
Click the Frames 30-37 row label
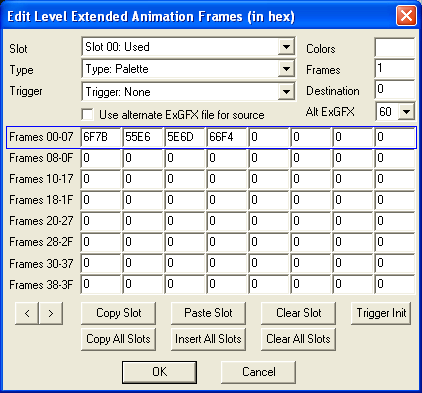(41, 264)
